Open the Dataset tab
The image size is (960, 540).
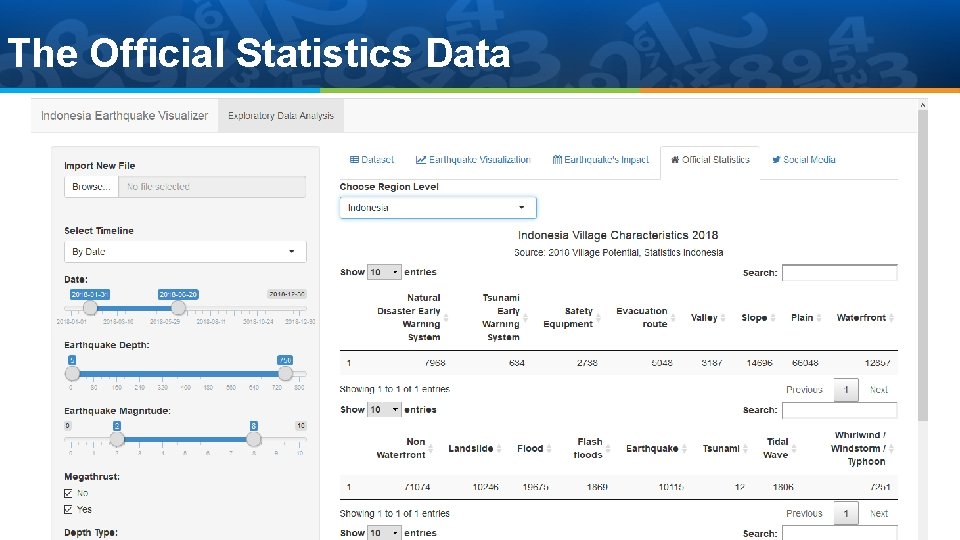coord(372,160)
